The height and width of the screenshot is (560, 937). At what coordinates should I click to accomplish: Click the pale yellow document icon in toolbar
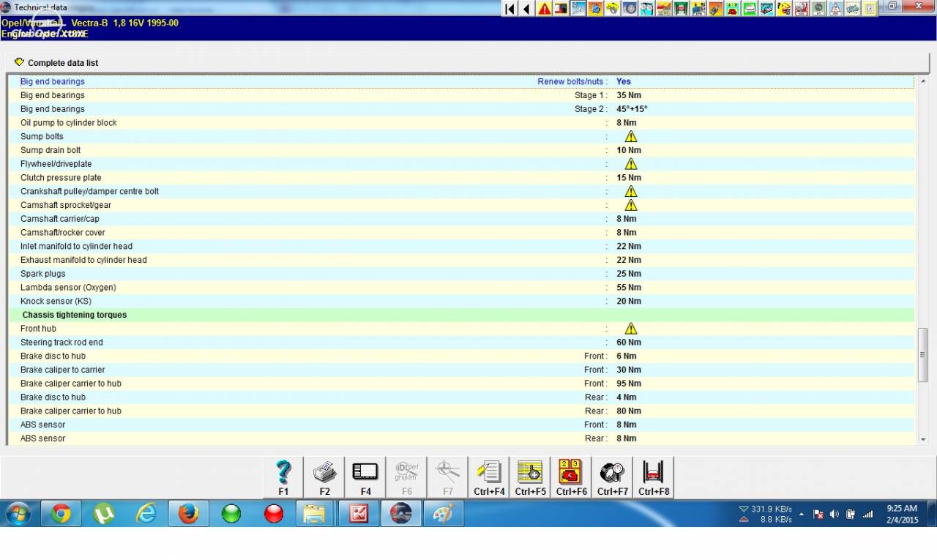click(870, 9)
